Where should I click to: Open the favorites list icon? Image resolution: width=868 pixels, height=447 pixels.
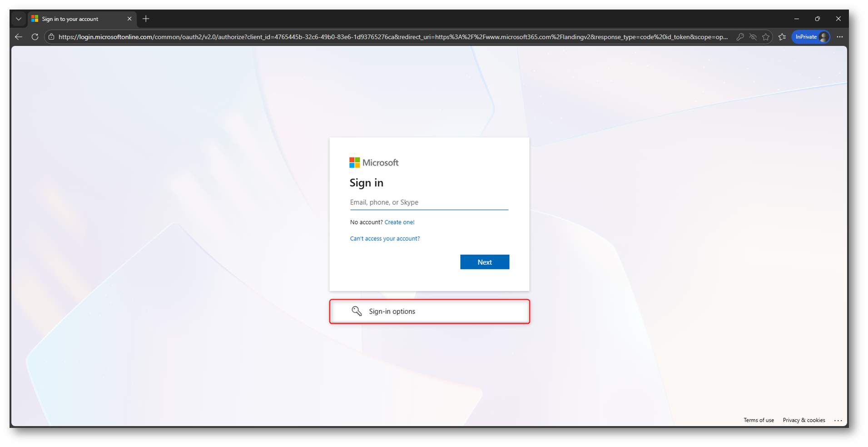point(782,37)
